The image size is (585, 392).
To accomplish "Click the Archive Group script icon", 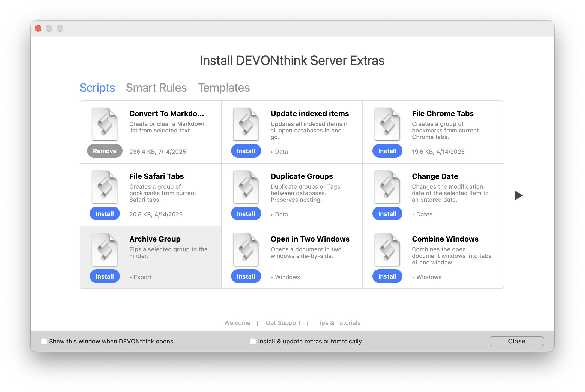I will click(x=105, y=250).
